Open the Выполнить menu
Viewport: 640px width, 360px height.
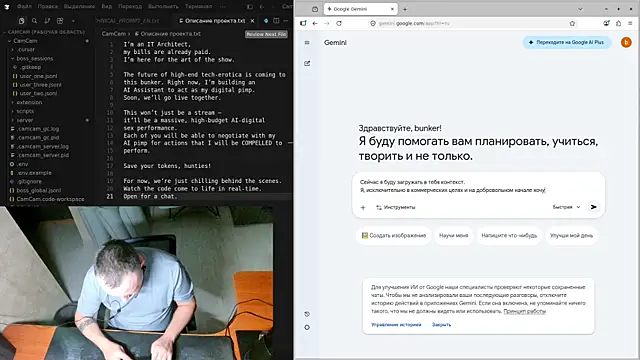point(163,7)
